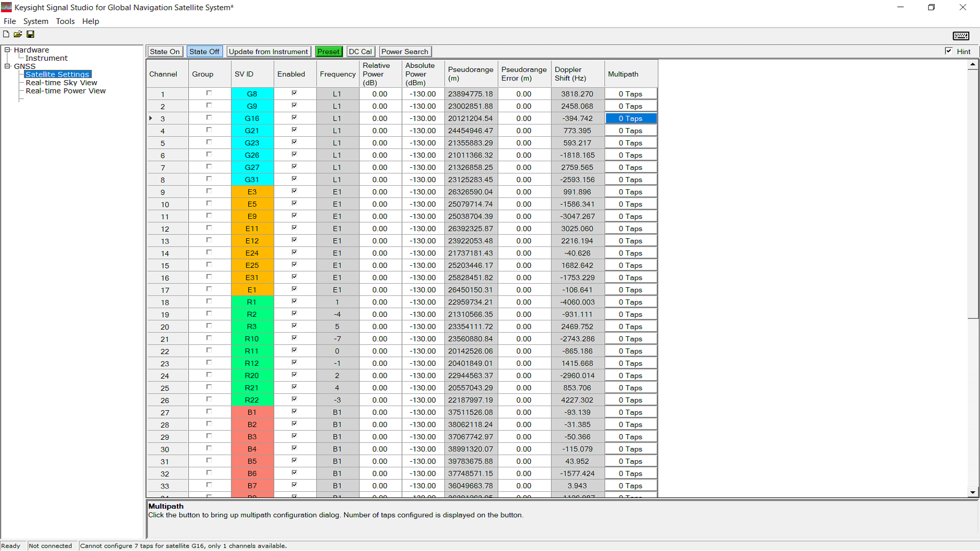Click the restore window button
Viewport: 980px width, 551px height.
931,7
